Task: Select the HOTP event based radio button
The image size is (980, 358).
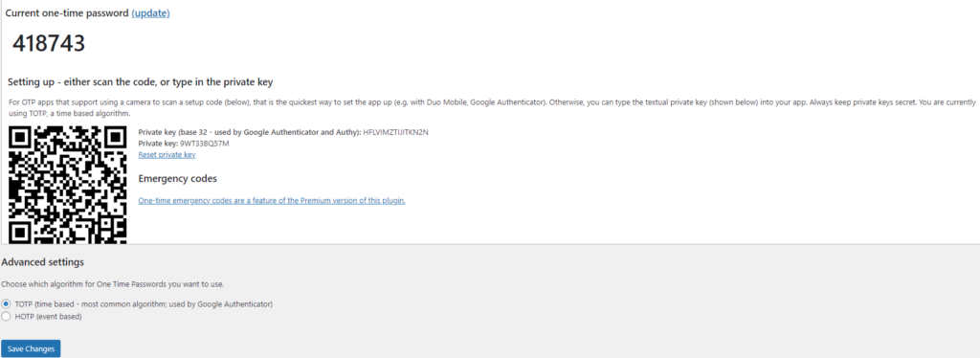Action: tap(7, 316)
